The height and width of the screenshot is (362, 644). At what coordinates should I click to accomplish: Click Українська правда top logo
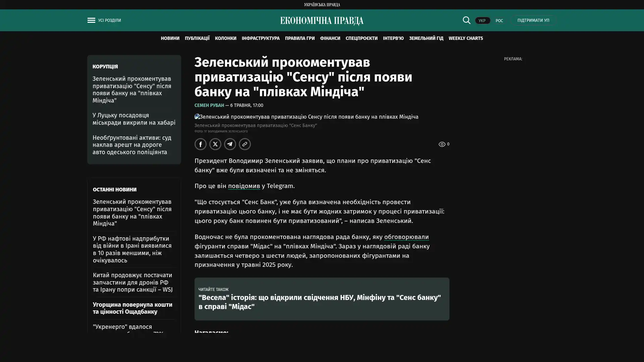tap(322, 4)
